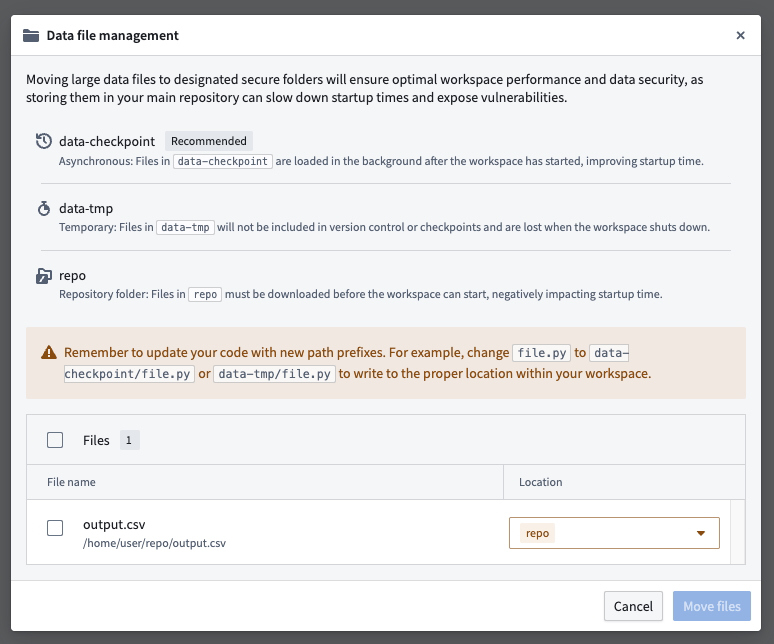Image resolution: width=774 pixels, height=644 pixels.
Task: Click the Data file management title
Action: click(113, 36)
